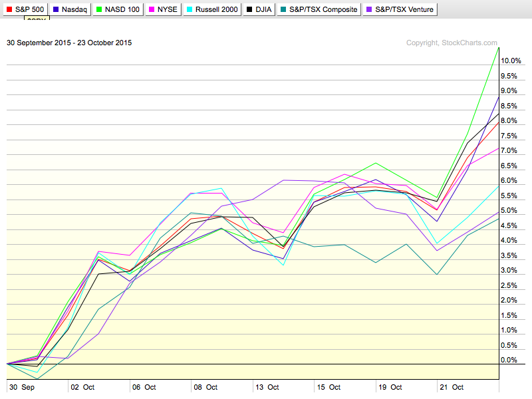
Task: Click the 06 Oct date label
Action: click(144, 387)
